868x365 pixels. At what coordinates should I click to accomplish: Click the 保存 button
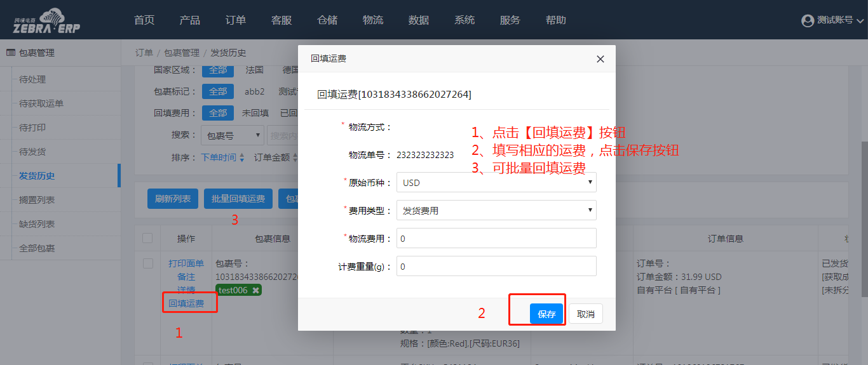click(546, 314)
